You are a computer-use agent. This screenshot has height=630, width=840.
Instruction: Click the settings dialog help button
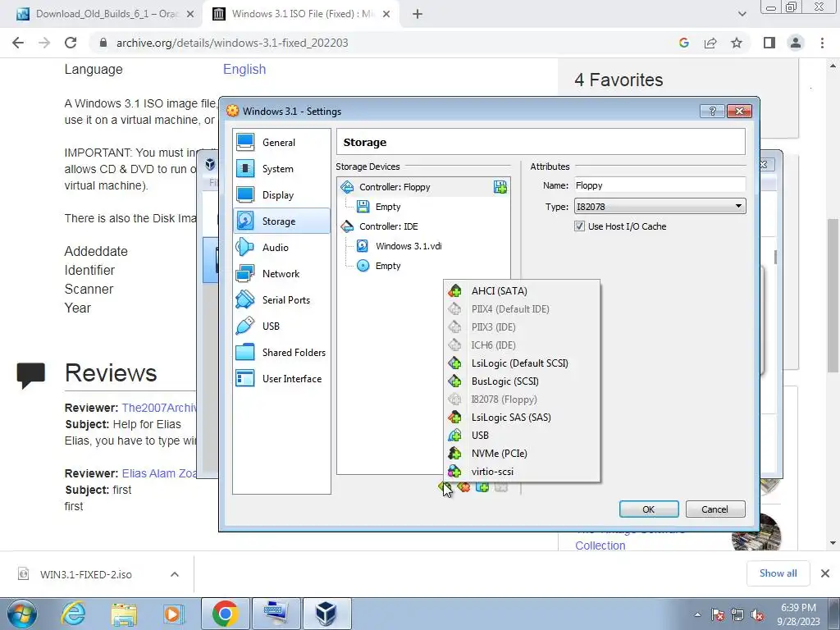[713, 111]
